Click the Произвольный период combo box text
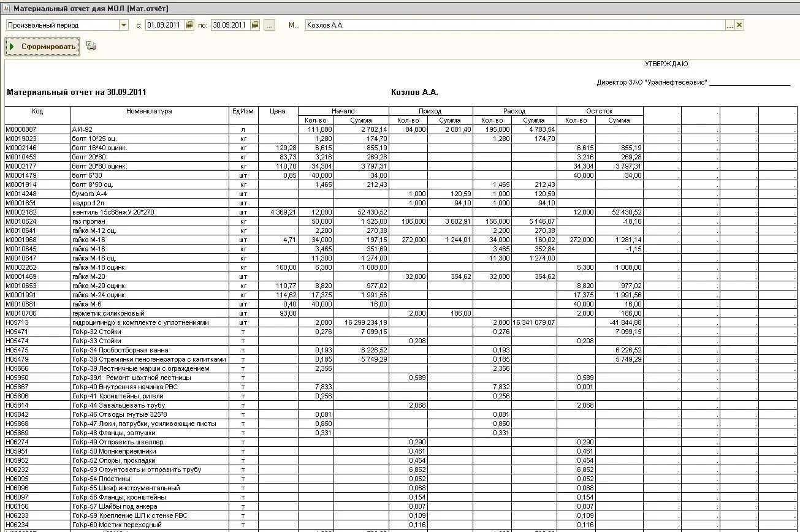Image resolution: width=800 pixels, height=532 pixels. [x=63, y=25]
